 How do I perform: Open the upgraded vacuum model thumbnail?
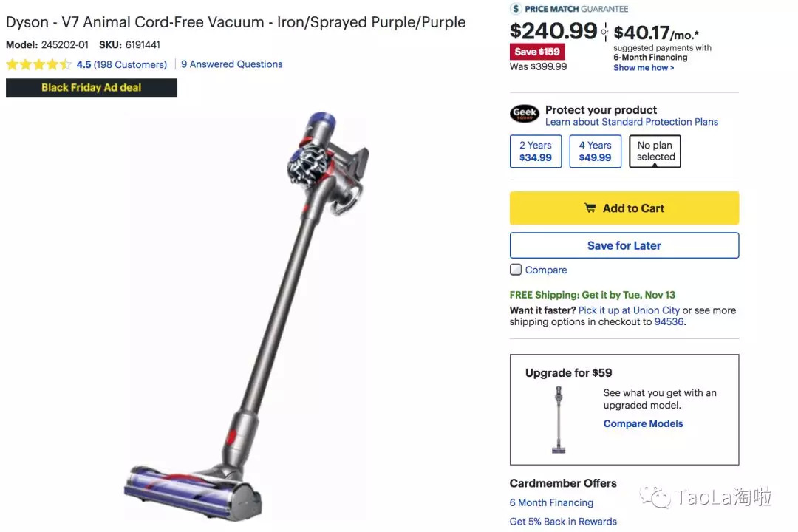pos(559,420)
